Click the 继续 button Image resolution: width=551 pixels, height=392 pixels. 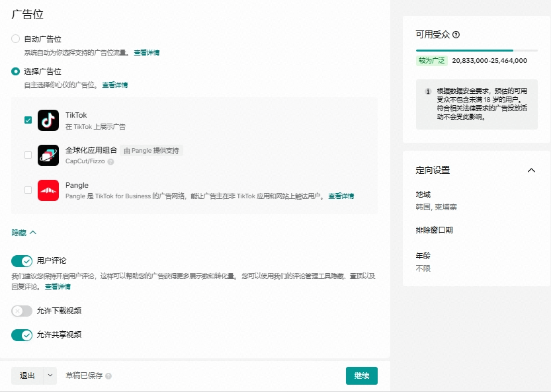(x=361, y=375)
